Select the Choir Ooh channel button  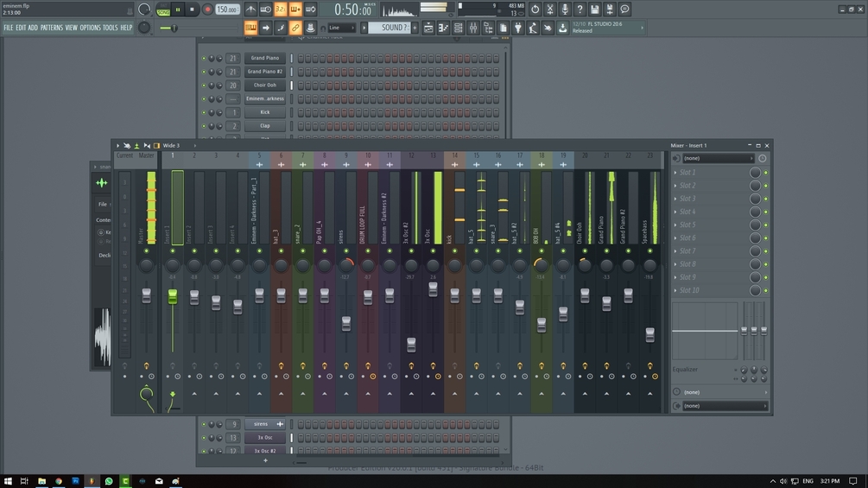point(265,86)
